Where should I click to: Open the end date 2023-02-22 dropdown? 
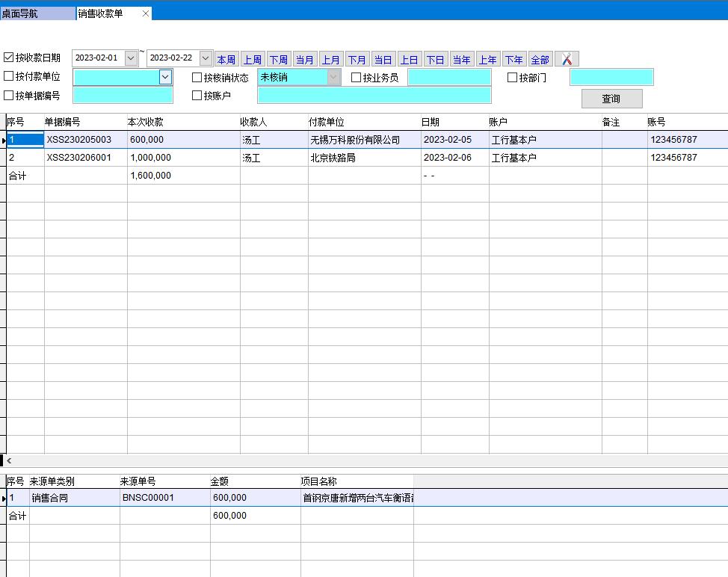pyautogui.click(x=206, y=58)
